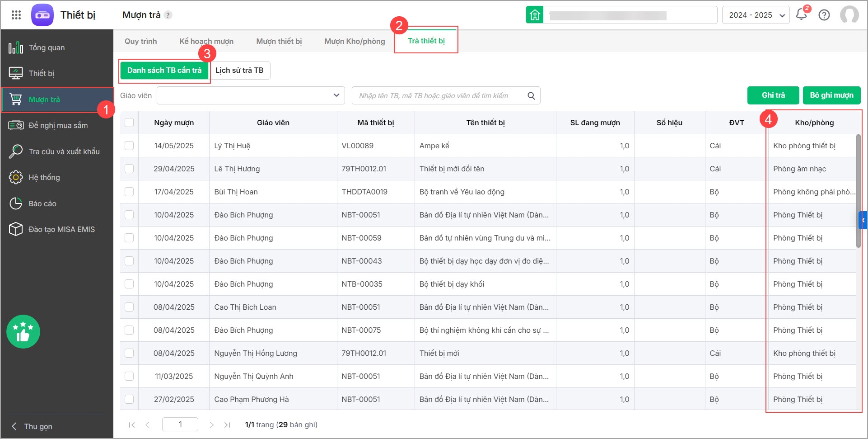Click the Mượn trả cart icon
This screenshot has width=868, height=439.
(16, 99)
